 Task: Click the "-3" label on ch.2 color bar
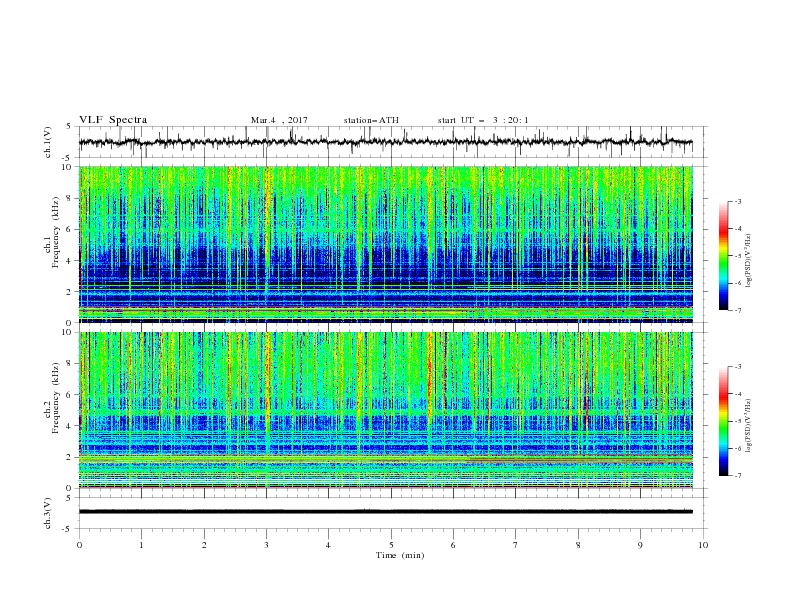click(738, 367)
